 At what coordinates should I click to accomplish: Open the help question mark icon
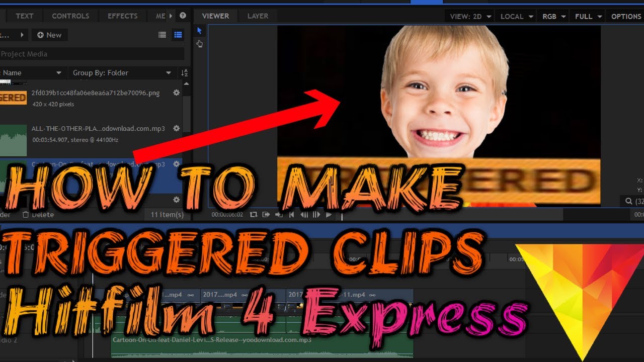coord(183,16)
